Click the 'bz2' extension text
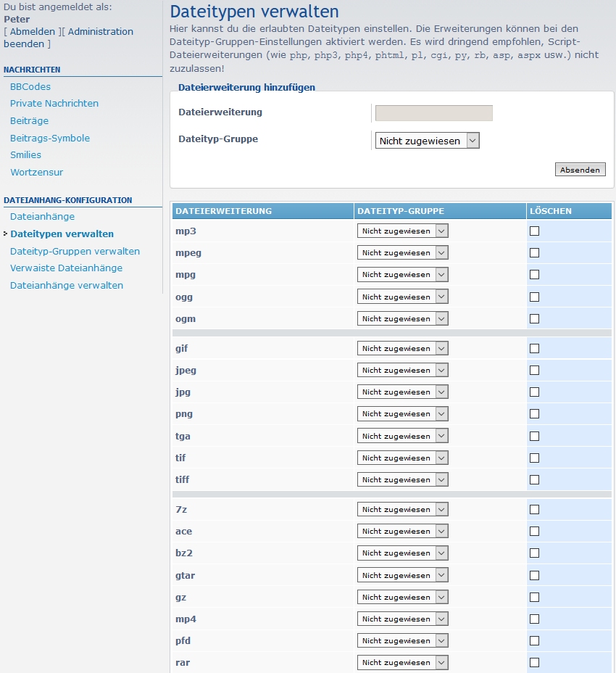This screenshot has height=673, width=616. pyautogui.click(x=184, y=553)
